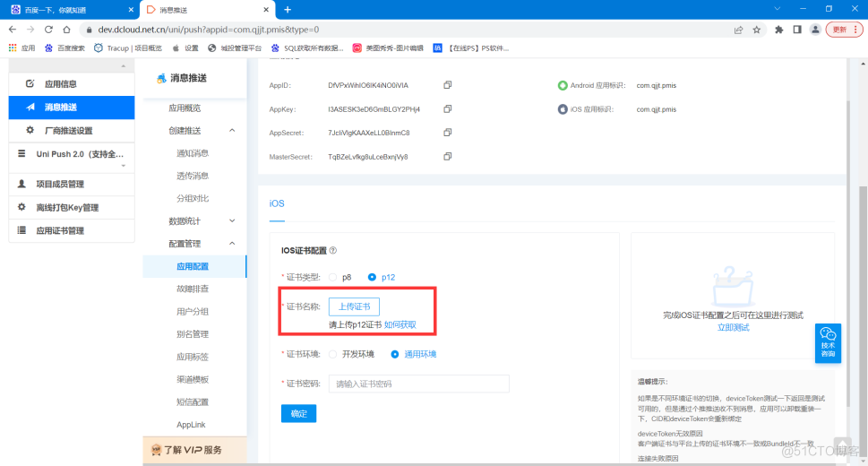Open 别名管理 submenu item
Viewport: 868px width, 466px height.
(193, 334)
